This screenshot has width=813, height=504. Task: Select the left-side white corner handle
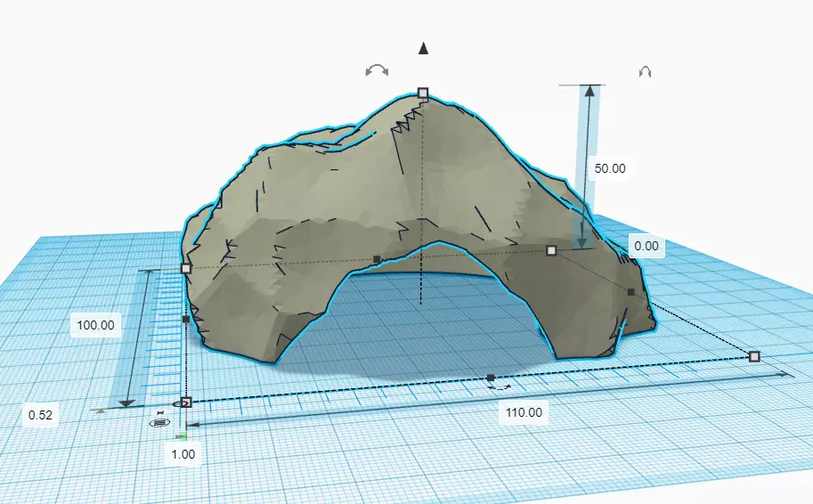click(186, 268)
